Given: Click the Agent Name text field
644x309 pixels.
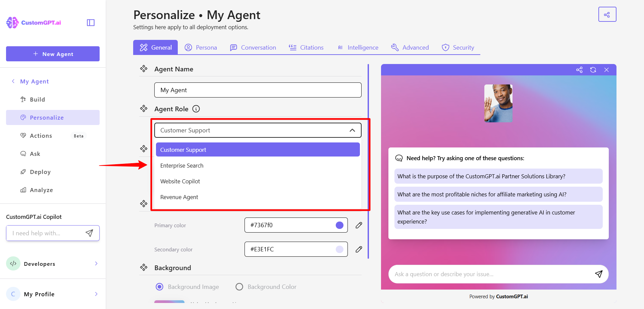Looking at the screenshot, I should click(x=258, y=90).
